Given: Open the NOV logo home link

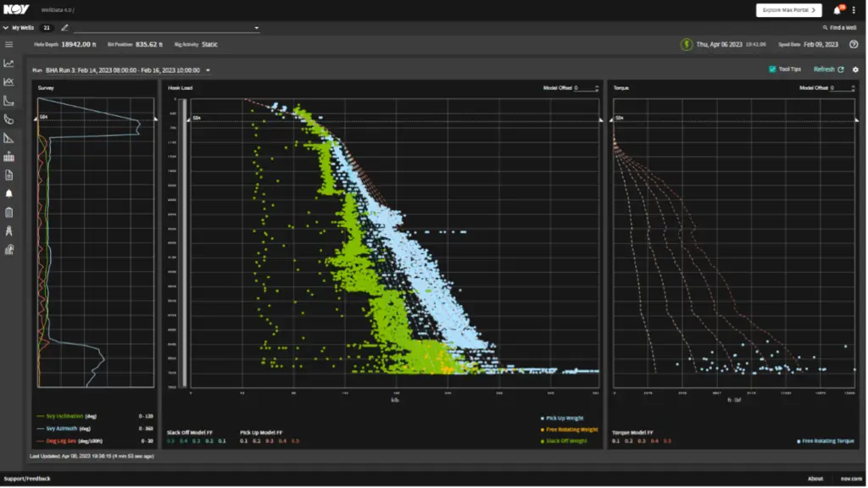Looking at the screenshot, I should click(x=16, y=9).
